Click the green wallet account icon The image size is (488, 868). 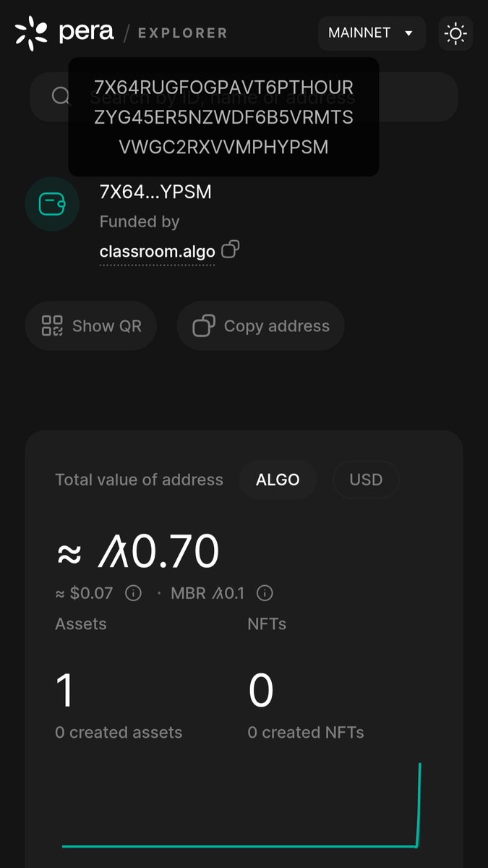click(52, 204)
